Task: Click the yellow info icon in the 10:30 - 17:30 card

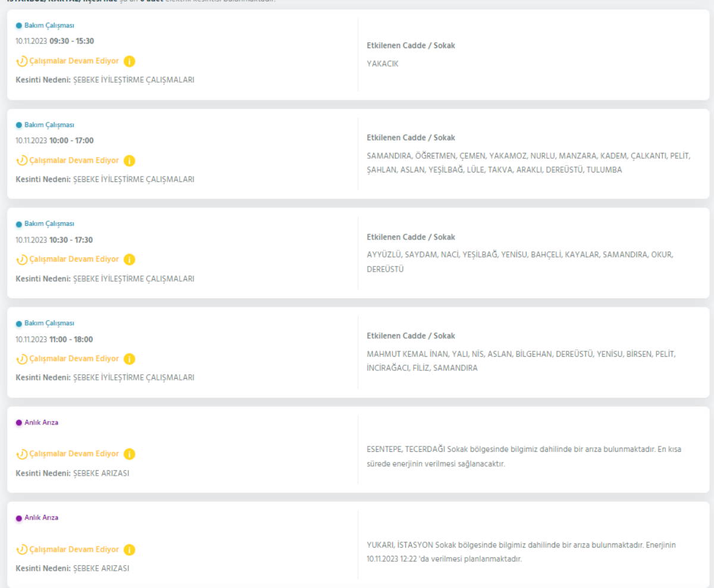Action: click(x=130, y=259)
